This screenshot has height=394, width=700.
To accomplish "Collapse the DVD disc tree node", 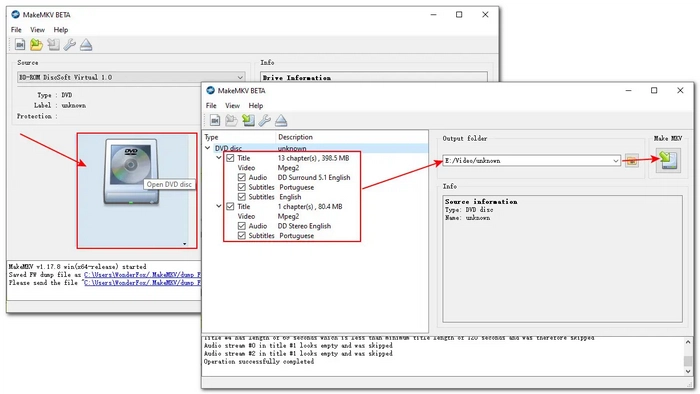I will click(x=208, y=148).
